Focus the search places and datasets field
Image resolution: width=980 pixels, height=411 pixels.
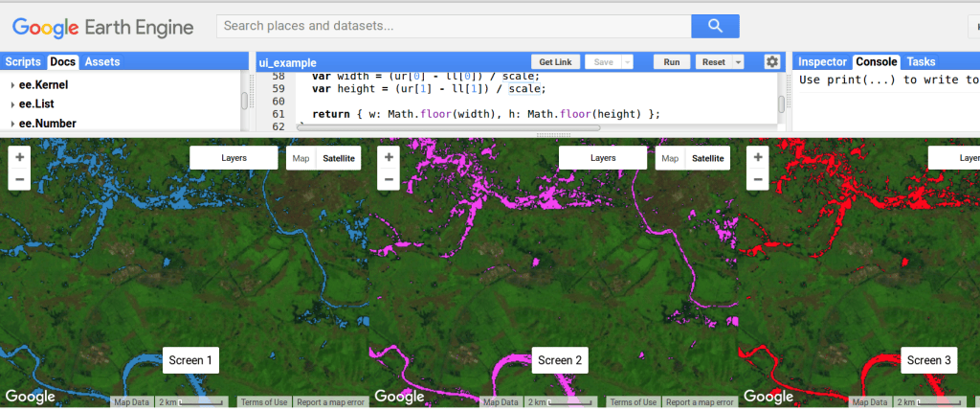point(454,26)
